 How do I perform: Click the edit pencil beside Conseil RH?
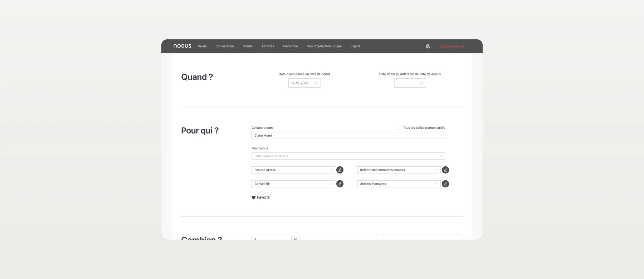340,184
